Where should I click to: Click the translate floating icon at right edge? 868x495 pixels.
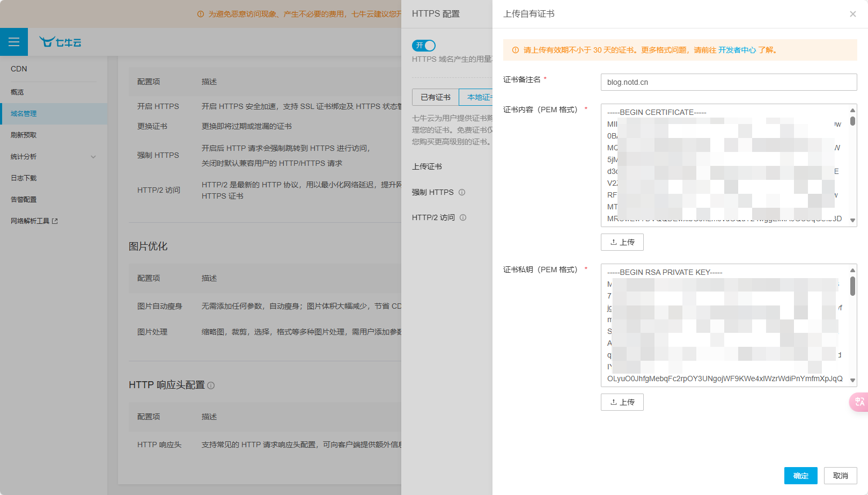[x=859, y=402]
